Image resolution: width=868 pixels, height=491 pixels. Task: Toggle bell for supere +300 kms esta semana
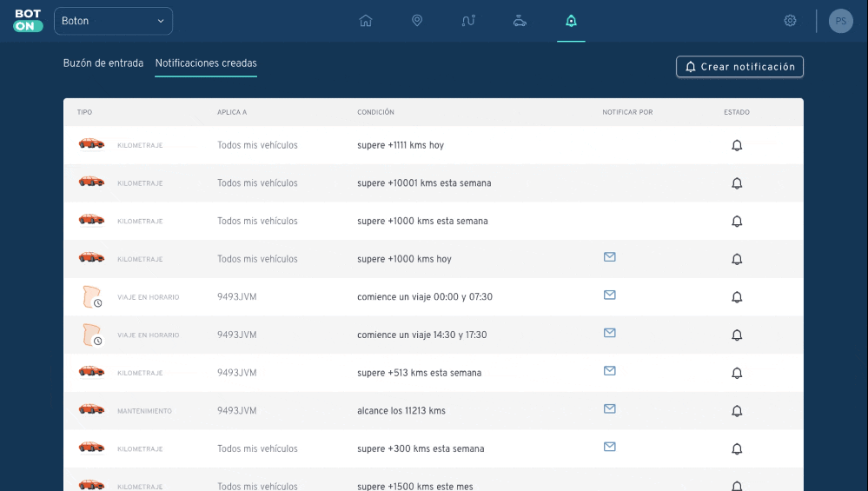click(x=737, y=449)
